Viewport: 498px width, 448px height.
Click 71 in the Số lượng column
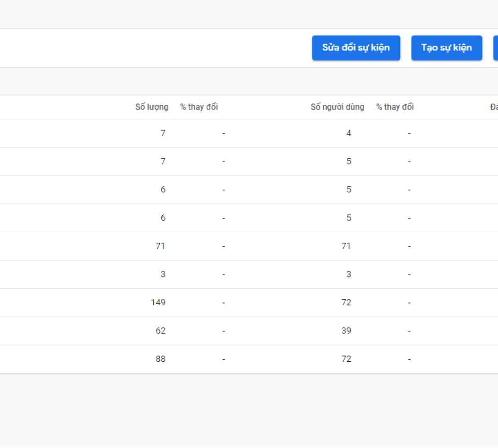pyautogui.click(x=161, y=246)
